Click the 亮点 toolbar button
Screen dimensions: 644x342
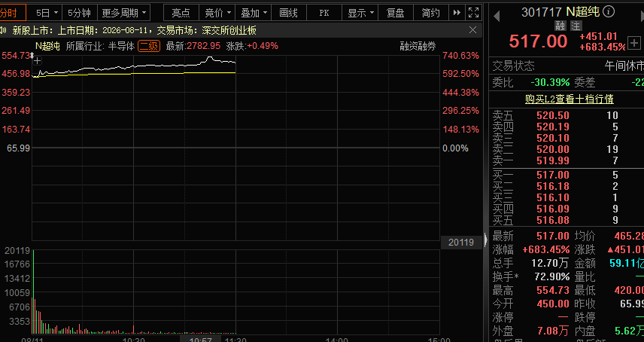pyautogui.click(x=181, y=13)
